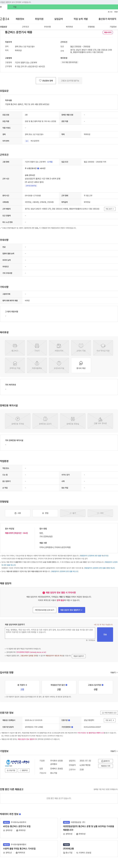This screenshot has width=118, height=868.
Task: Click the 메일로 질문하기 button
Action: click(x=79, y=656)
